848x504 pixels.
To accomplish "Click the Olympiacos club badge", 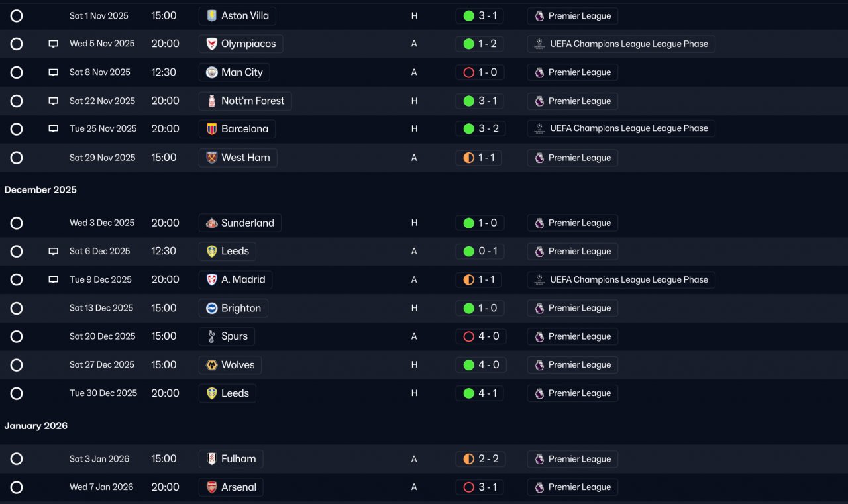I will pyautogui.click(x=211, y=44).
